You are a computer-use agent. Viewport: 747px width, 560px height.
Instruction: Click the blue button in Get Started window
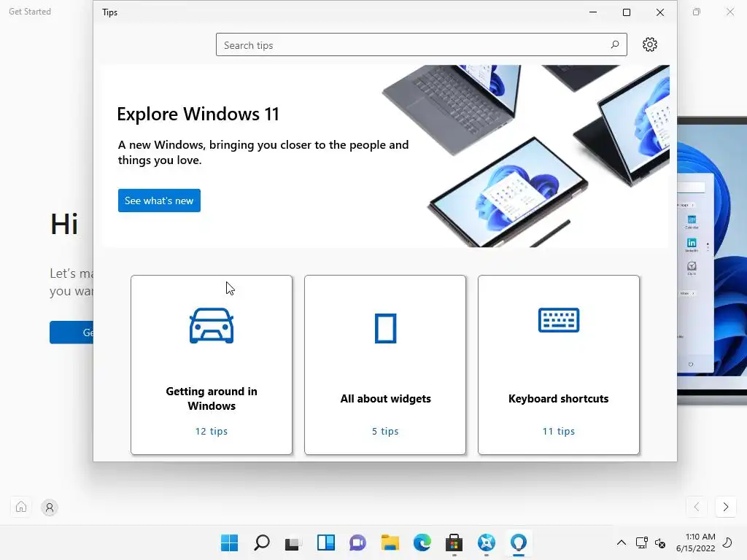click(x=71, y=332)
